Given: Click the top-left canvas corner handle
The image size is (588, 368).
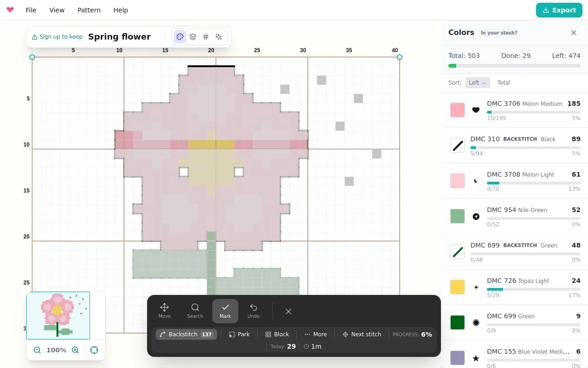Looking at the screenshot, I should 32,57.
